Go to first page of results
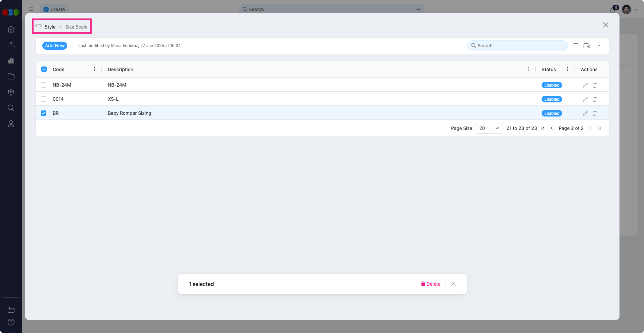The height and width of the screenshot is (333, 644). pos(543,128)
